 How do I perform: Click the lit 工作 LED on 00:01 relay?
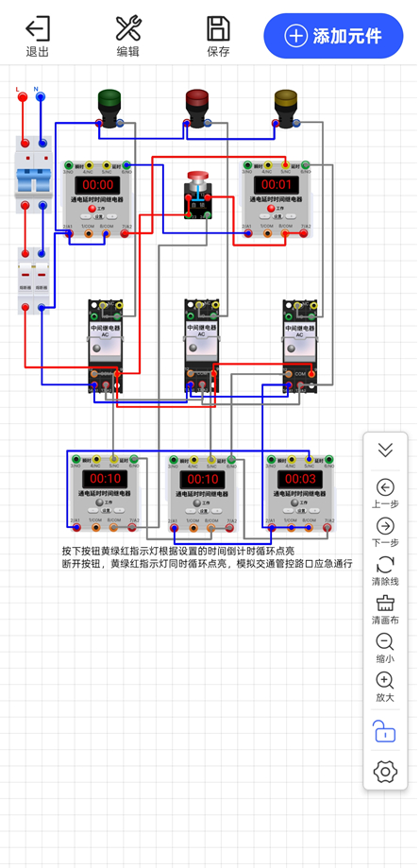271,208
